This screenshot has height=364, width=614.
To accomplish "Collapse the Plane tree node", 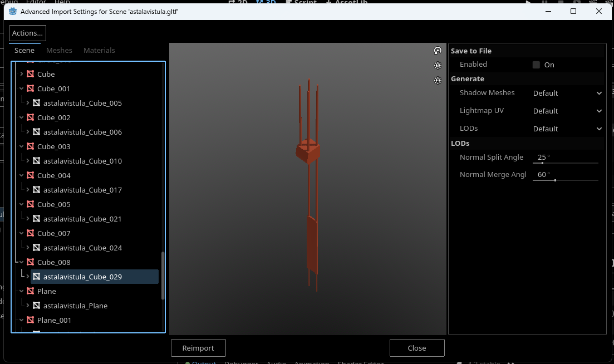I will tap(22, 291).
